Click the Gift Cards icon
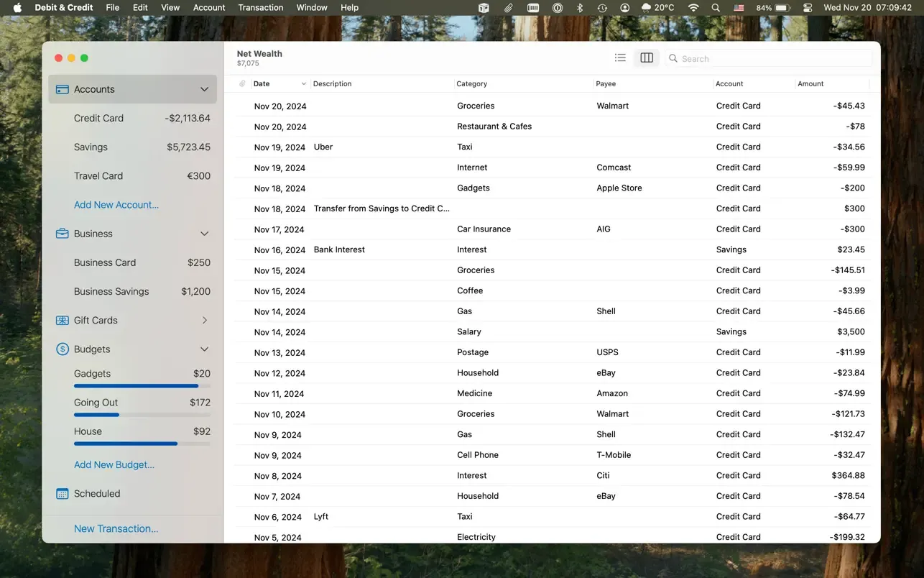 pos(63,321)
